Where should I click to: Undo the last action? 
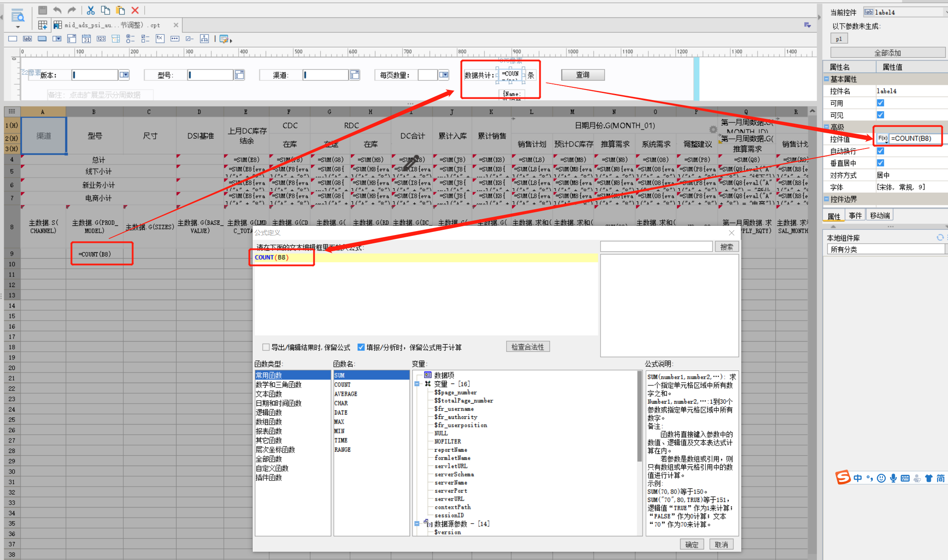click(x=57, y=10)
